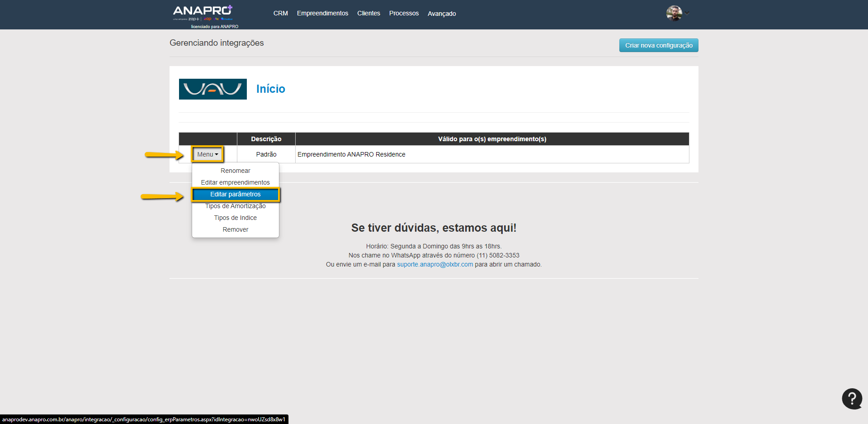Select Tipos de Indice option
Image resolution: width=868 pixels, height=424 pixels.
235,218
